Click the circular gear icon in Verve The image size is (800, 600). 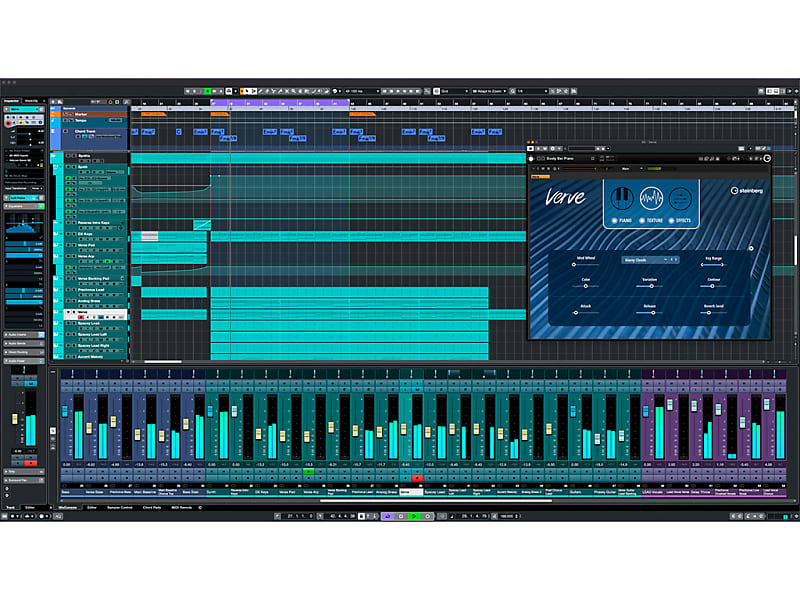(751, 248)
